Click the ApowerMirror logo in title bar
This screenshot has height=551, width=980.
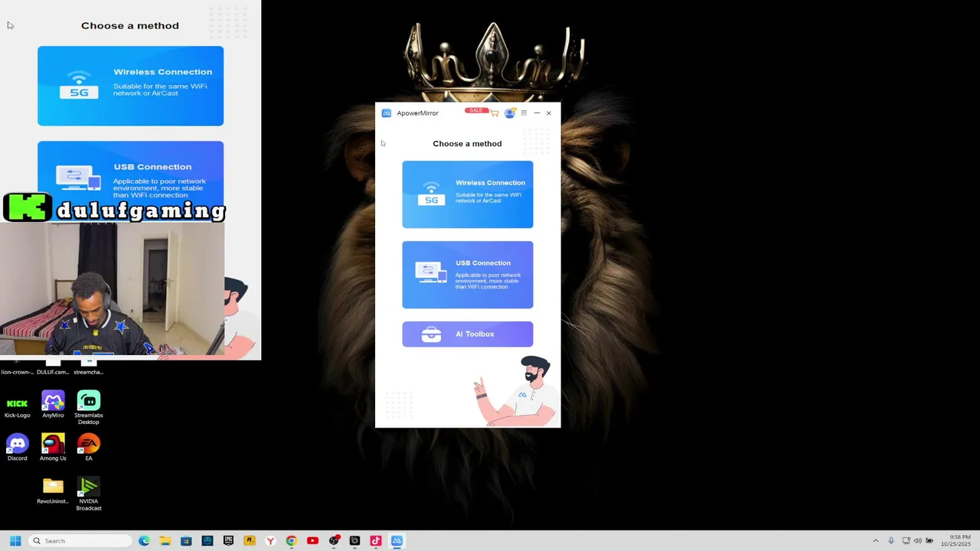click(x=387, y=113)
